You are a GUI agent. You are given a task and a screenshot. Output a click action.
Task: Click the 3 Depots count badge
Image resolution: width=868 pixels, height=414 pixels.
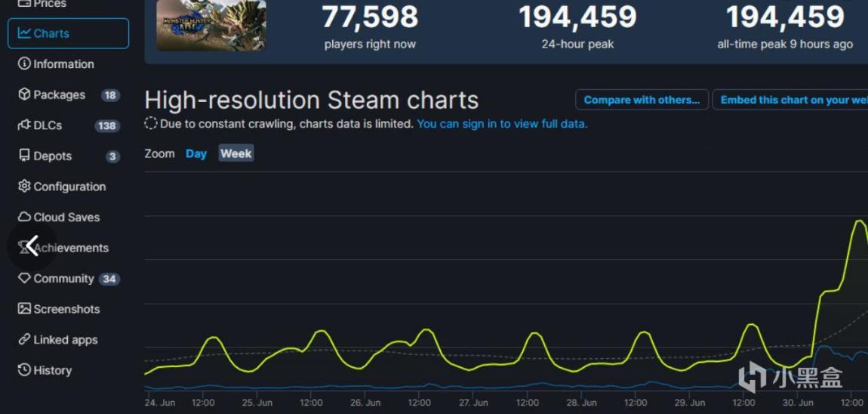click(113, 157)
